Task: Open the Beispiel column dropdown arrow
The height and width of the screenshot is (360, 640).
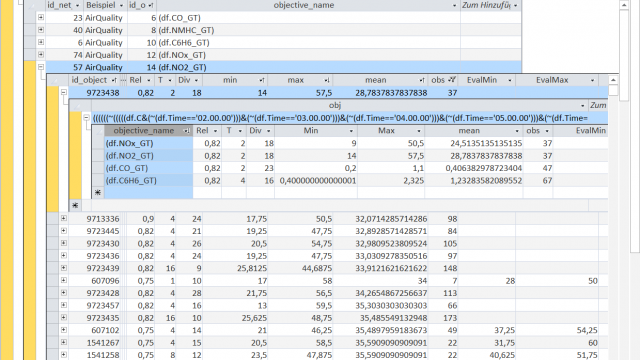Action: click(x=121, y=6)
